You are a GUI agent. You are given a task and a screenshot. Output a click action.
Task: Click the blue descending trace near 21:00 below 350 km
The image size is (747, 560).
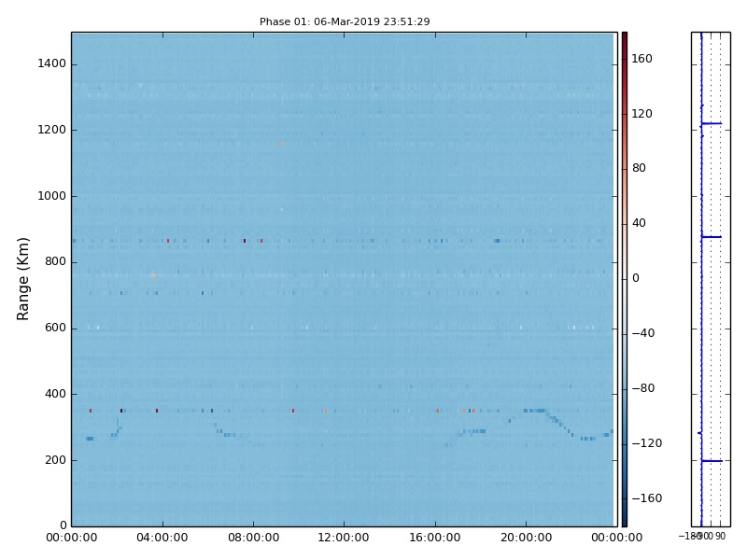click(x=560, y=423)
